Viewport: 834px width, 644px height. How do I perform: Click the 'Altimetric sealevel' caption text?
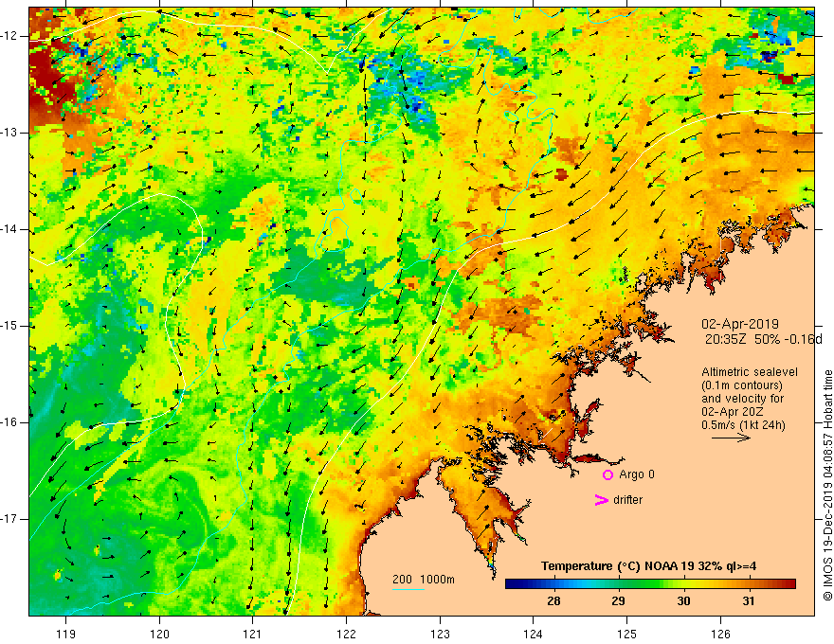click(750, 372)
